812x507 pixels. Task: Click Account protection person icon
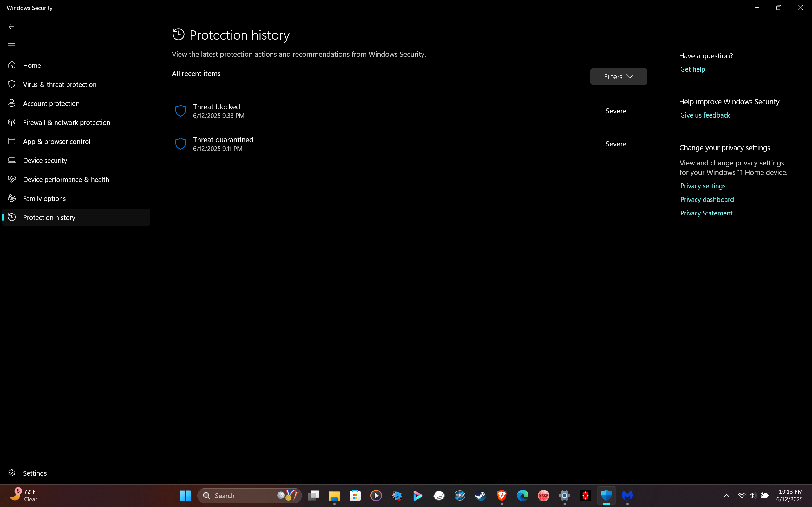12,103
